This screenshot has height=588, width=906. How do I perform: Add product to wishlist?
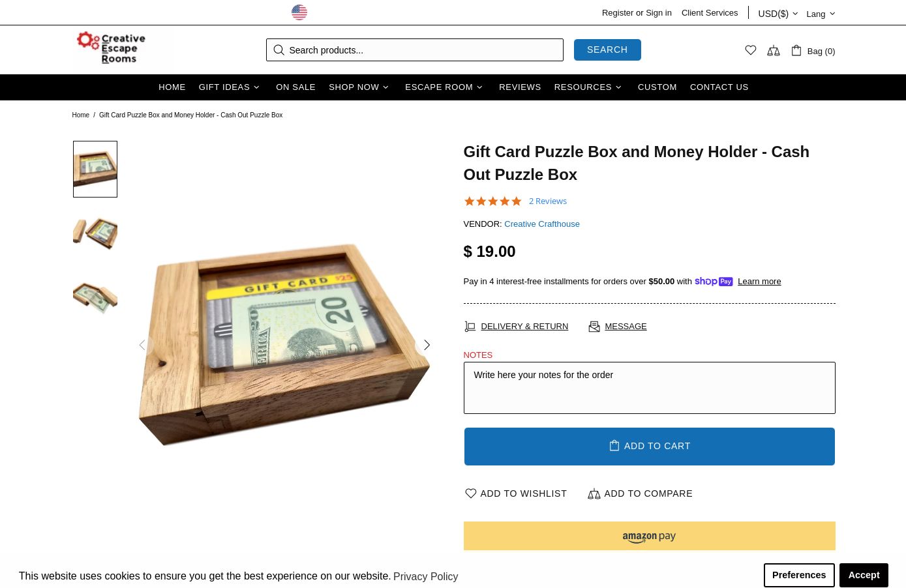coord(516,493)
